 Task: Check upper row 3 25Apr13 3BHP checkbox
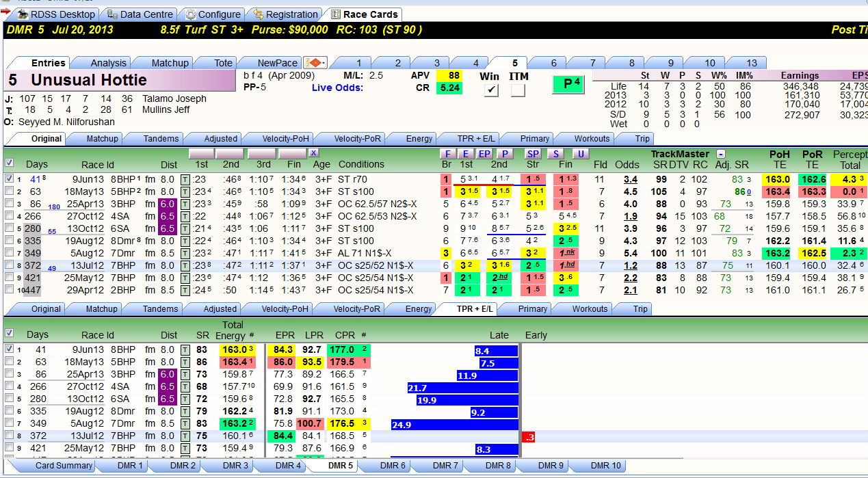[x=9, y=203]
